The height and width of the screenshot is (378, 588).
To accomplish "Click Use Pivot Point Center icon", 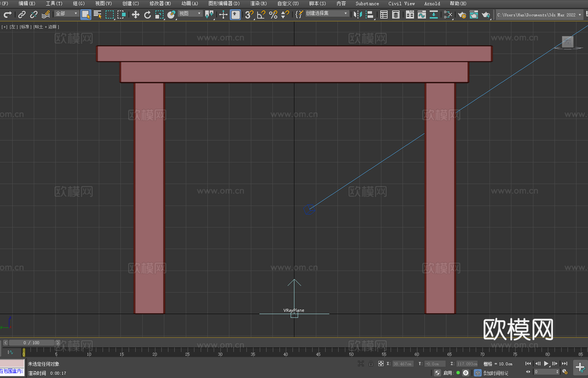I will [209, 14].
